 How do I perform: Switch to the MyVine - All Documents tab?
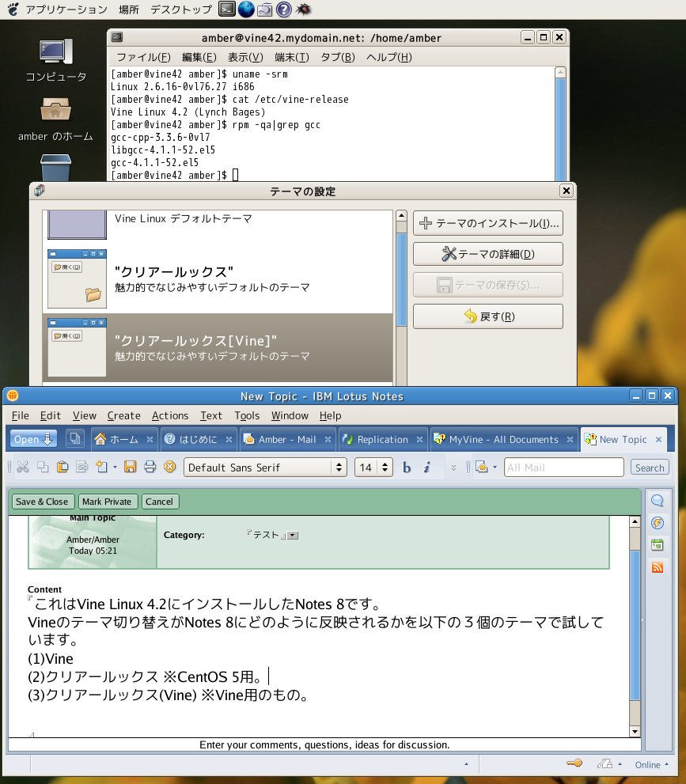pos(503,440)
